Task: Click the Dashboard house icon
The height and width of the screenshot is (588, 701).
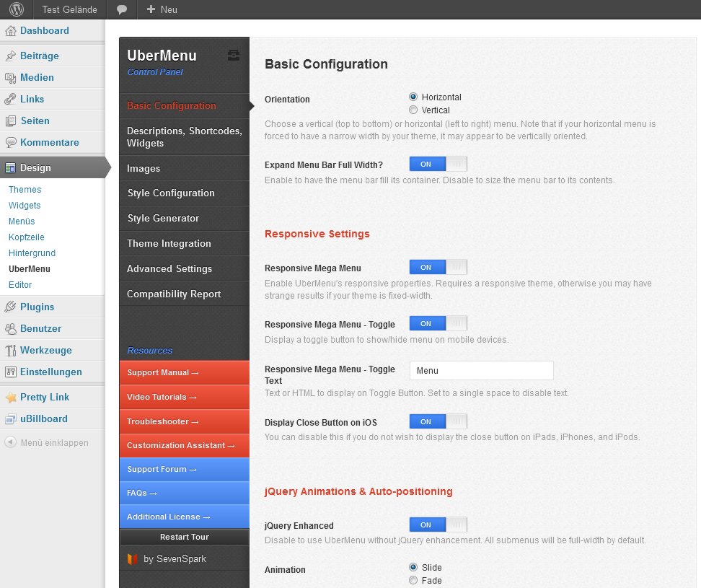Action: (11, 31)
